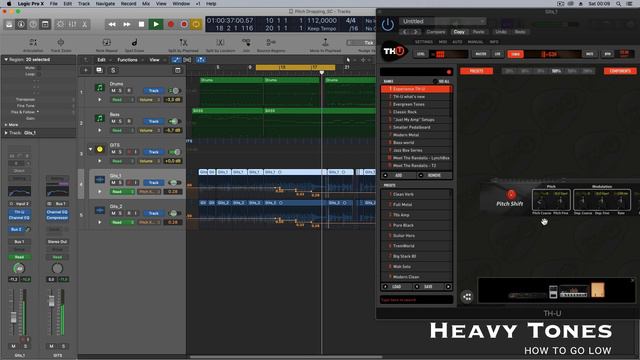Toggle the TH-U plugin power button

pyautogui.click(x=387, y=24)
